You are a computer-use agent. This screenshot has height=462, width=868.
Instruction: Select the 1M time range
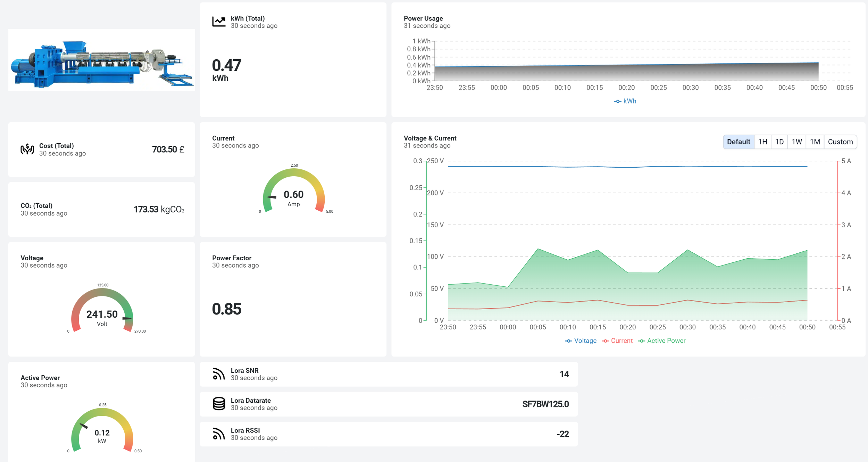point(815,142)
